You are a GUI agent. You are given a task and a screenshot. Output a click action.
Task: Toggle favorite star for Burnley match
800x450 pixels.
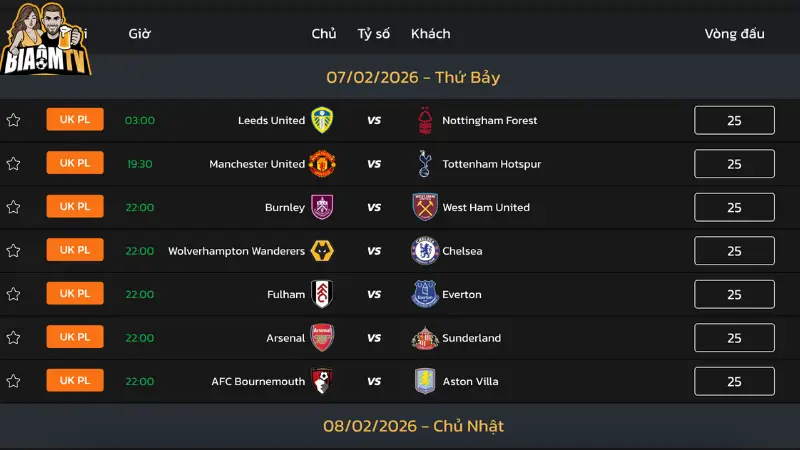[x=13, y=207]
